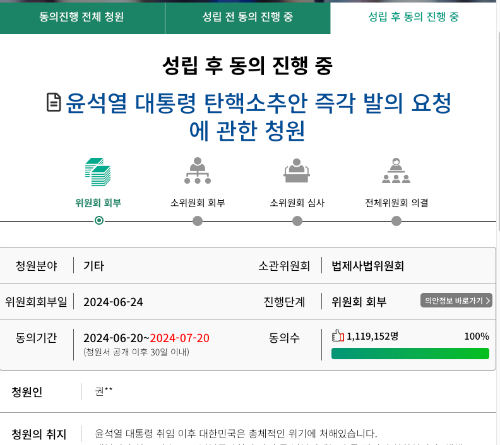This screenshot has height=445, width=500.
Task: Click the petitioner name 권**
Action: 104,391
